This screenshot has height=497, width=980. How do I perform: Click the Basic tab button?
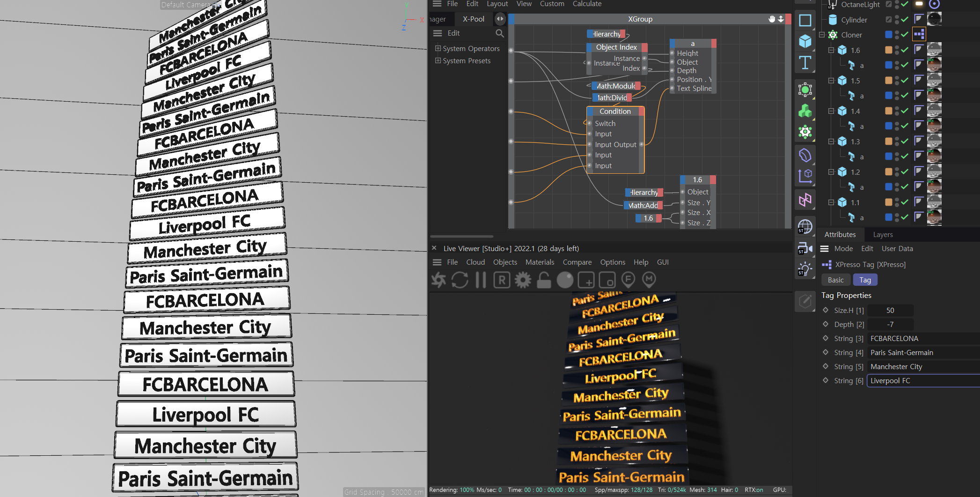(x=835, y=280)
